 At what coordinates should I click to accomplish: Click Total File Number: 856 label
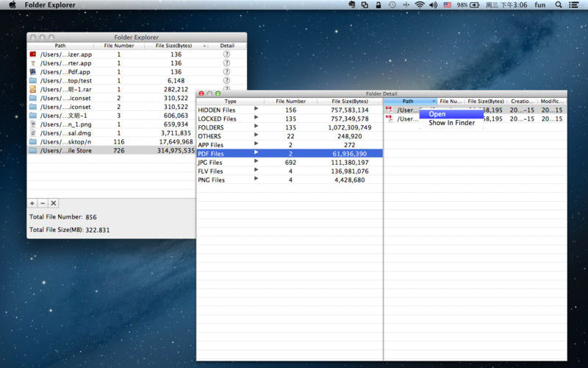63,216
